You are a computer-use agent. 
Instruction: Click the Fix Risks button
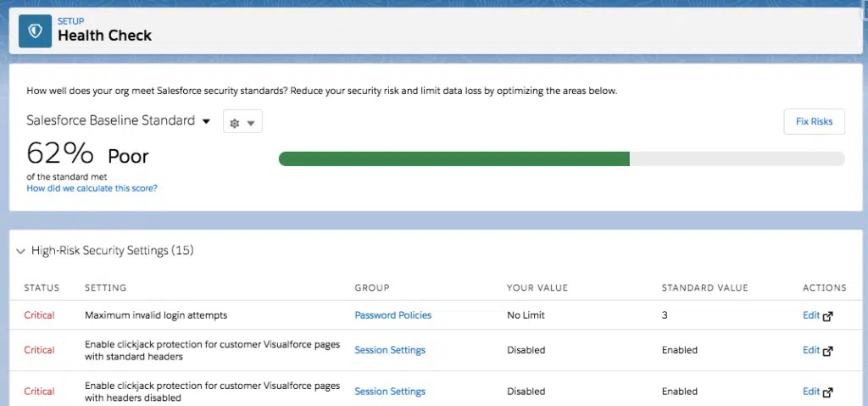pos(814,121)
